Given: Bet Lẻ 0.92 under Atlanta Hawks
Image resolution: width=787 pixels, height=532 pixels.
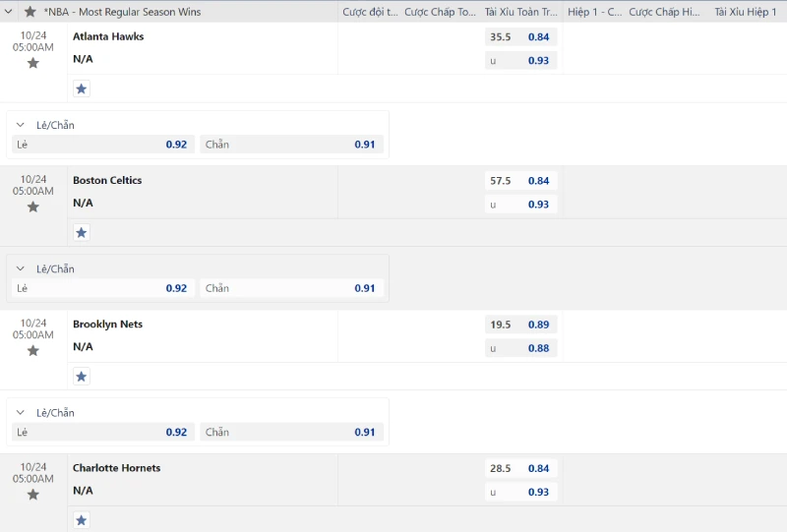Looking at the screenshot, I should (x=103, y=145).
